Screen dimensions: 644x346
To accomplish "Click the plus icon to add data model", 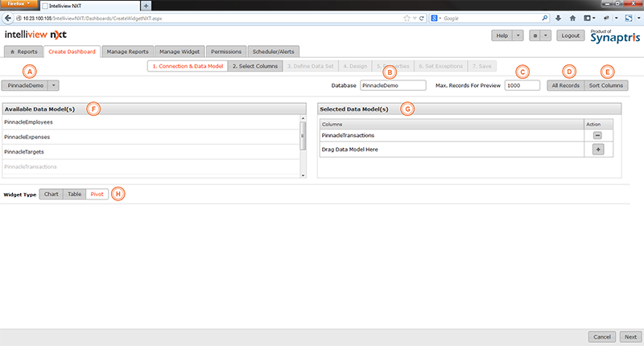I will click(597, 150).
